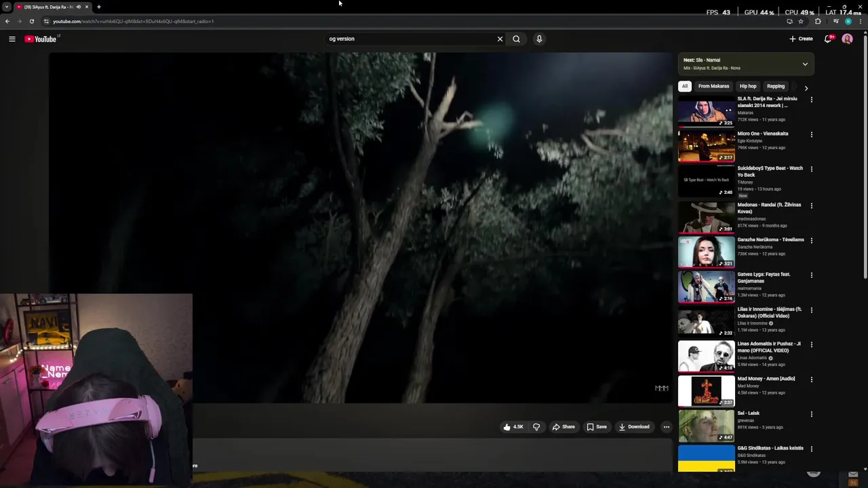Open the Chrome profile N avatar
This screenshot has height=488, width=868.
click(x=848, y=21)
